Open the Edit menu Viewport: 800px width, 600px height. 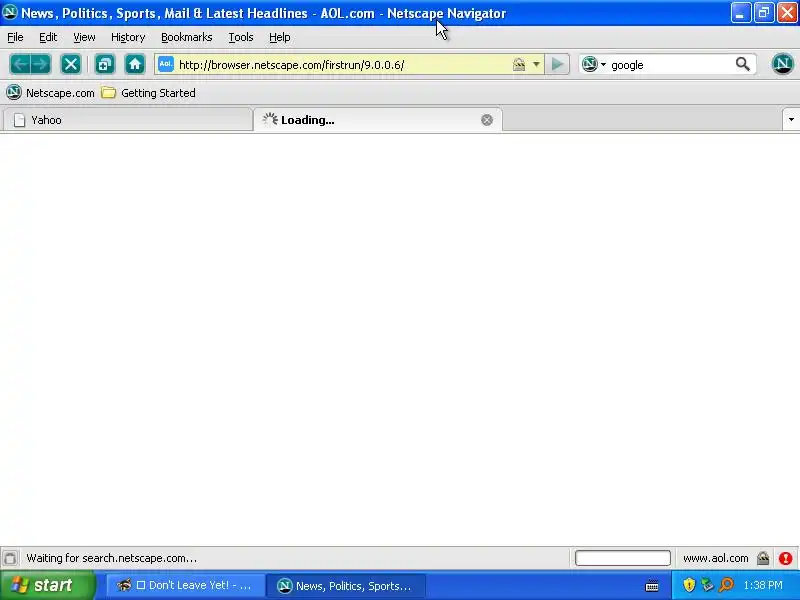(48, 37)
